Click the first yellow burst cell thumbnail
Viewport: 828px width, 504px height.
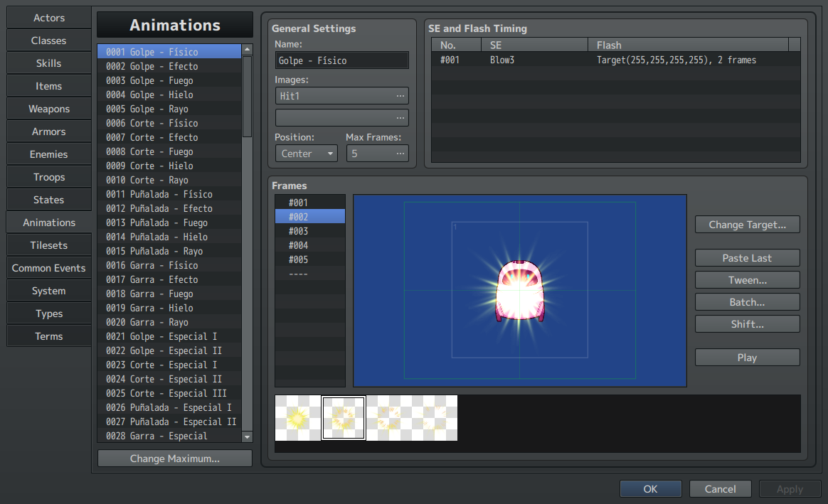(297, 418)
